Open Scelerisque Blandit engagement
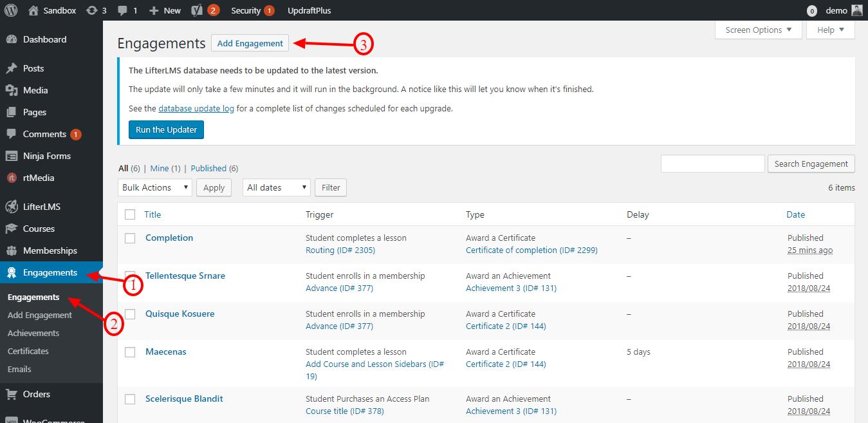 (184, 399)
